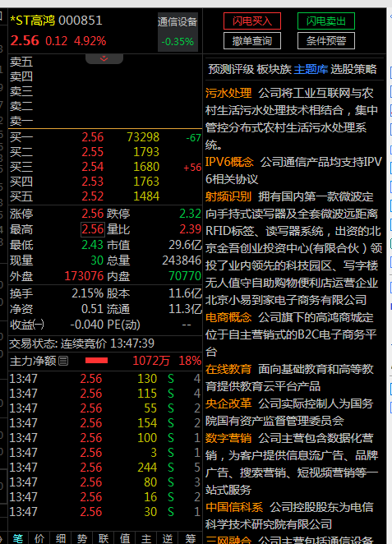Open the 中国信科系 theme link
Screen dimensions: 392x544
pos(234,507)
